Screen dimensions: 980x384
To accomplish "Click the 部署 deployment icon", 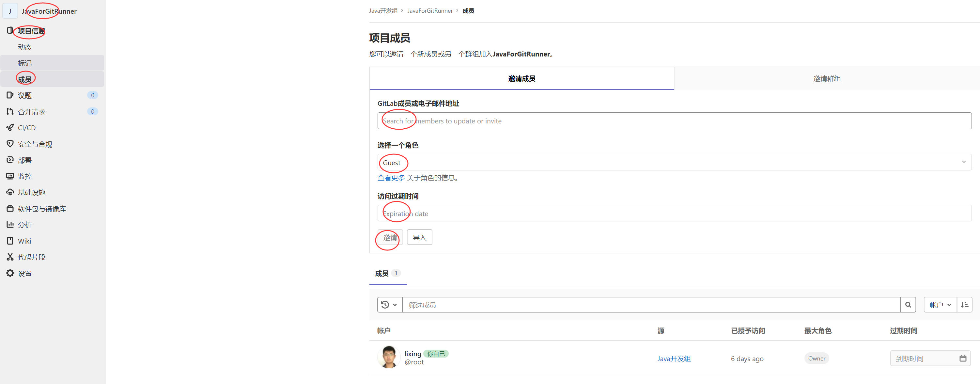I will coord(10,160).
